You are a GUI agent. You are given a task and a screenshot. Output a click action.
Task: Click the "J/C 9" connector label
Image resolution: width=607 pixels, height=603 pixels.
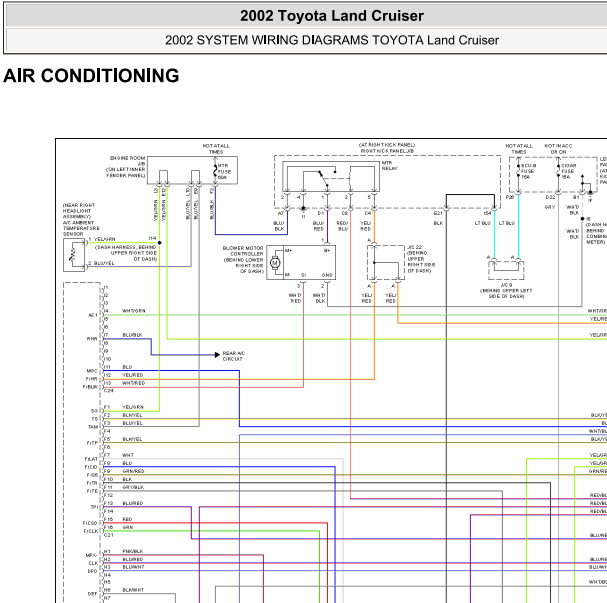coord(506,285)
